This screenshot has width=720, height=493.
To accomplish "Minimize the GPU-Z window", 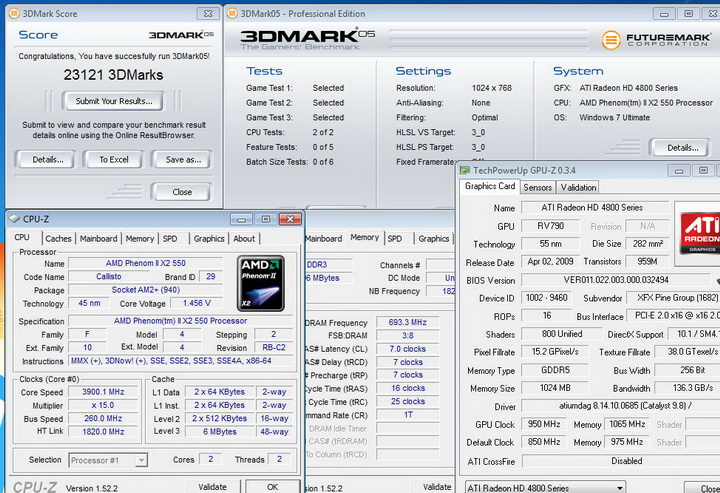I will pos(679,171).
